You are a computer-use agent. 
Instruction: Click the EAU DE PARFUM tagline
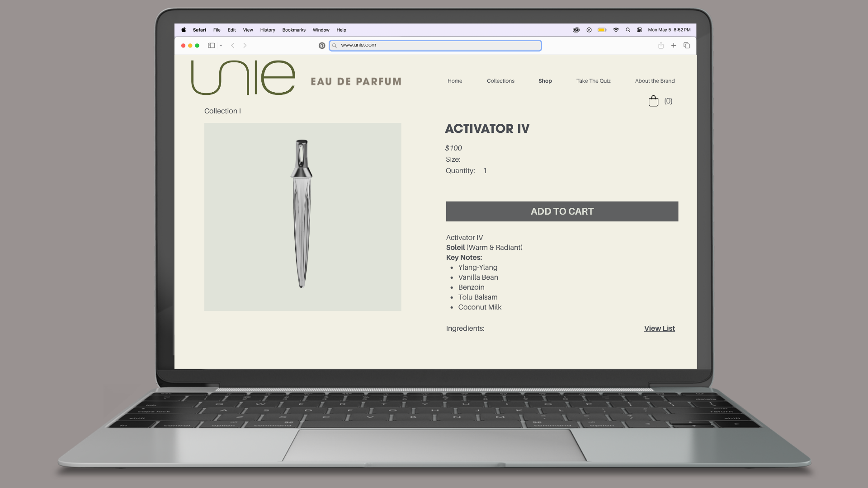(356, 81)
